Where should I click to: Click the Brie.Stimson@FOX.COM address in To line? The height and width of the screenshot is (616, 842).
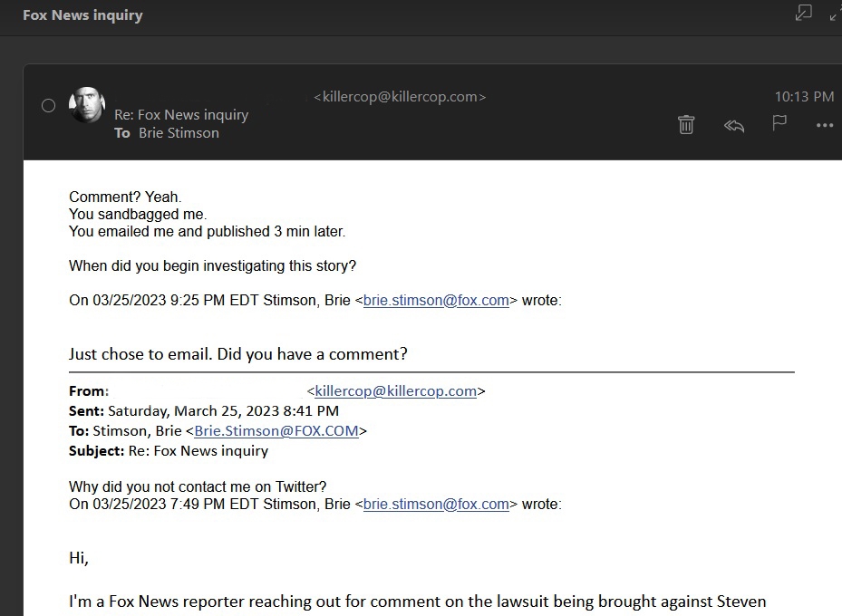276,431
